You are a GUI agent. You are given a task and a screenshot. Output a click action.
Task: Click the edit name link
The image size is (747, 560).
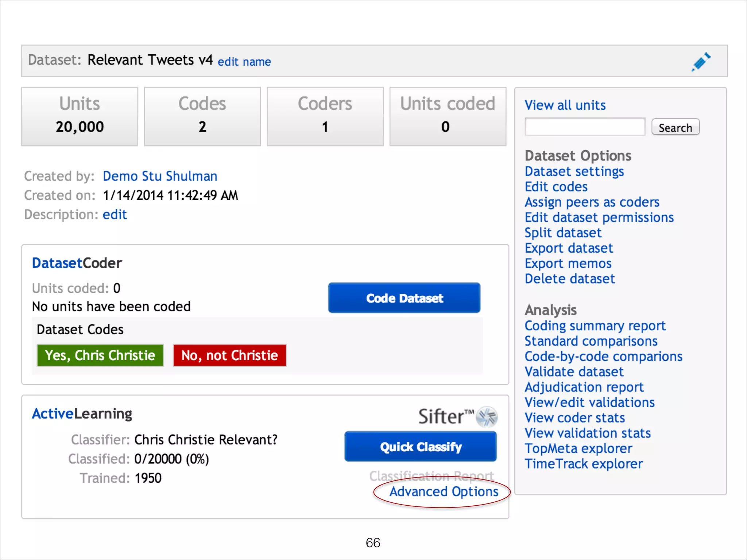(x=244, y=62)
